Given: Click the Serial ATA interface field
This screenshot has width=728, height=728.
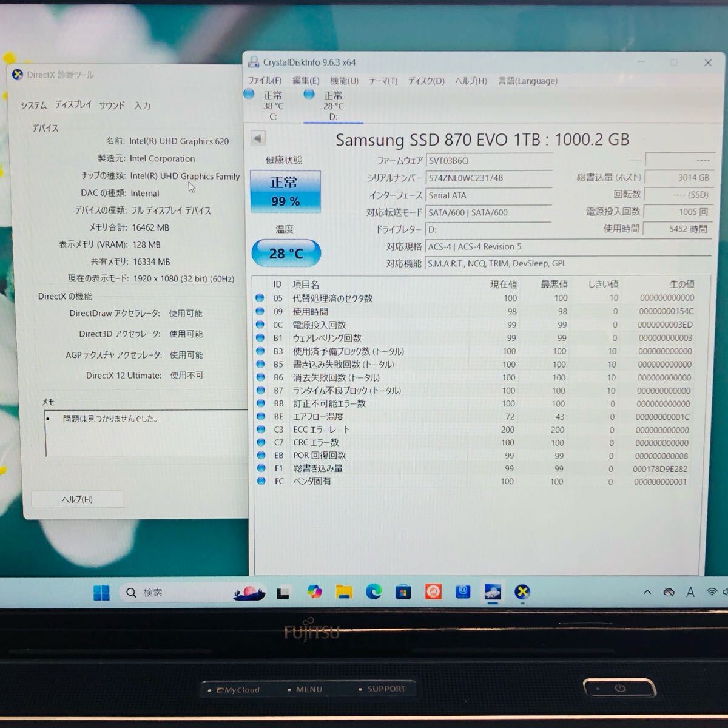Looking at the screenshot, I should click(x=490, y=195).
